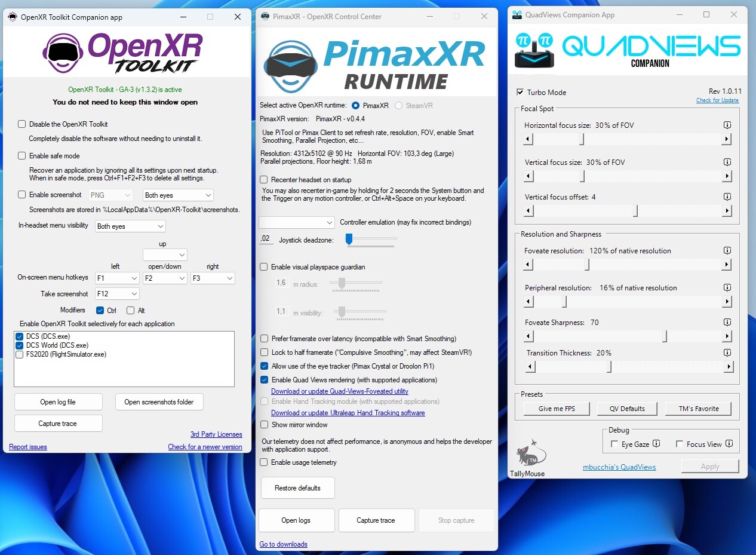Image resolution: width=756 pixels, height=555 pixels.
Task: Open mbucchia's QuadViews link
Action: [x=619, y=467]
